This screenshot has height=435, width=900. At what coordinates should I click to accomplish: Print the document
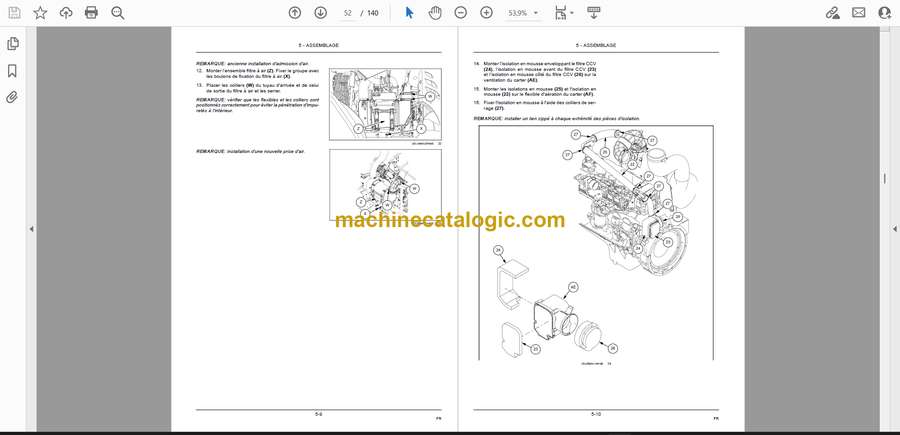(91, 13)
